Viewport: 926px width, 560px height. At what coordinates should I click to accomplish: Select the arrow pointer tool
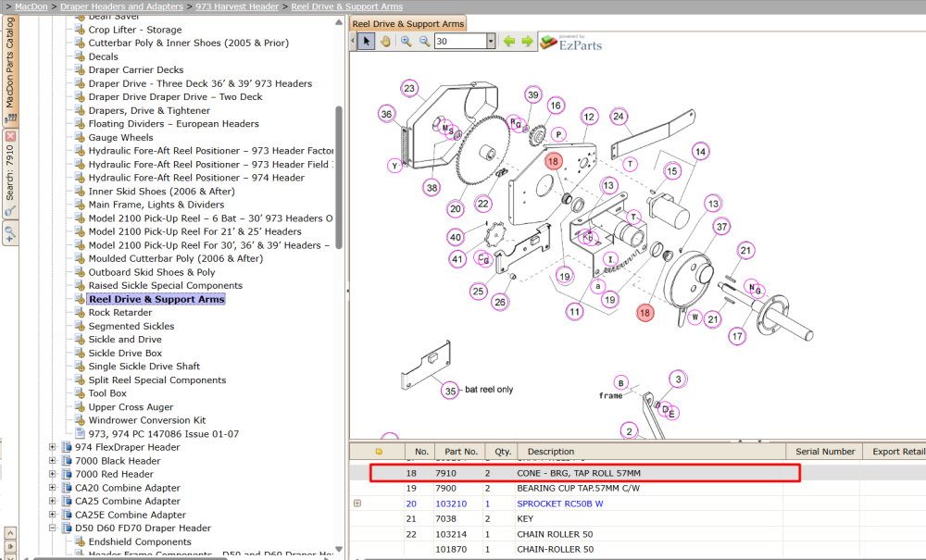(366, 42)
